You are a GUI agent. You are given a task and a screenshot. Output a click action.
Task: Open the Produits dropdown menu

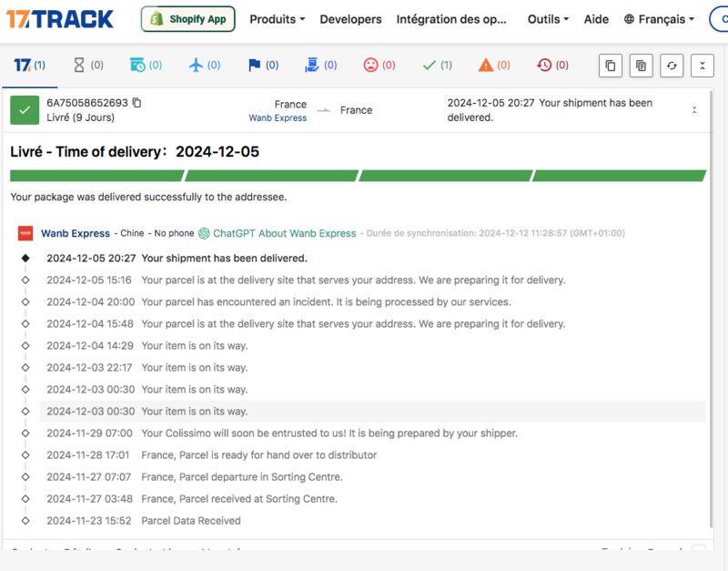278,19
